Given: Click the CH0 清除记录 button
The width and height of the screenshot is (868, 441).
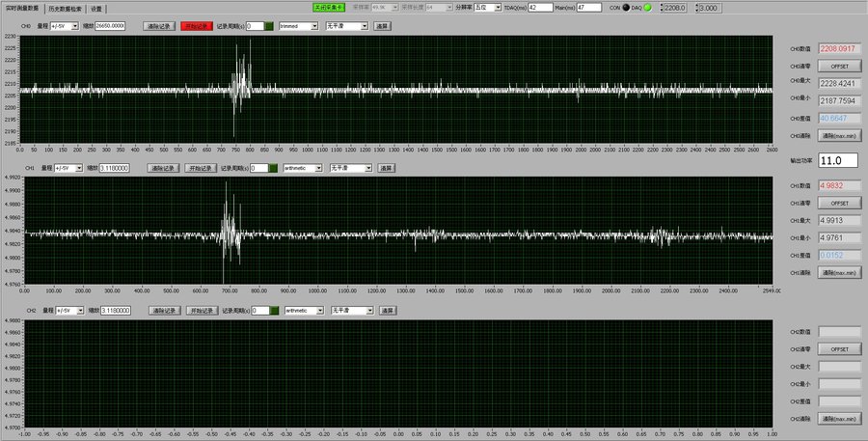Looking at the screenshot, I should point(159,26).
